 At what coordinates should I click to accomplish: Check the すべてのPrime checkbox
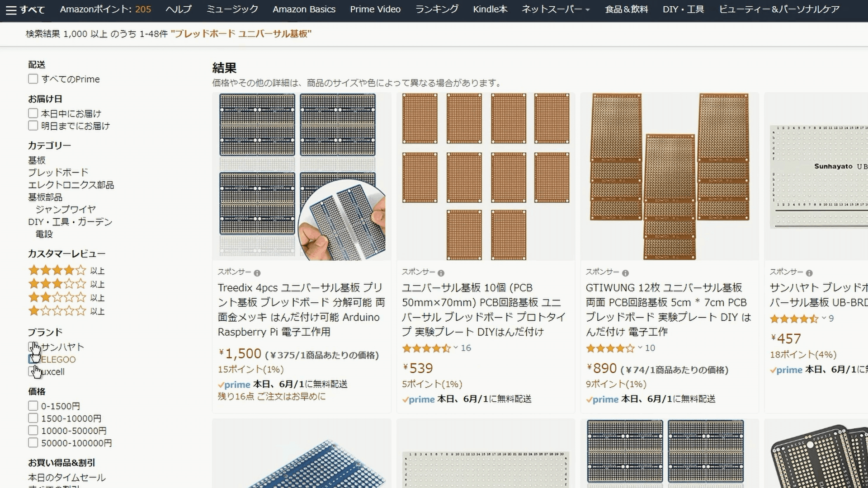pos(33,79)
